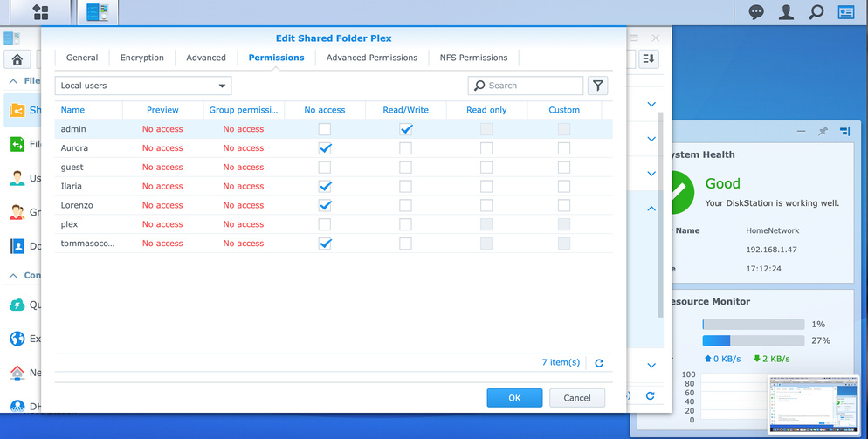Click the OK button
This screenshot has width=868, height=439.
click(515, 398)
